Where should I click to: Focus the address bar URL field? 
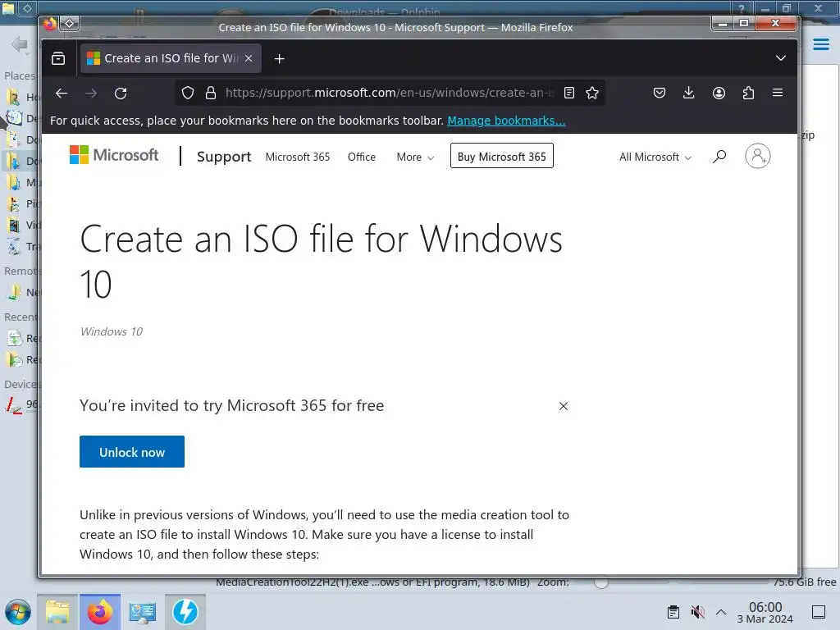click(x=389, y=93)
